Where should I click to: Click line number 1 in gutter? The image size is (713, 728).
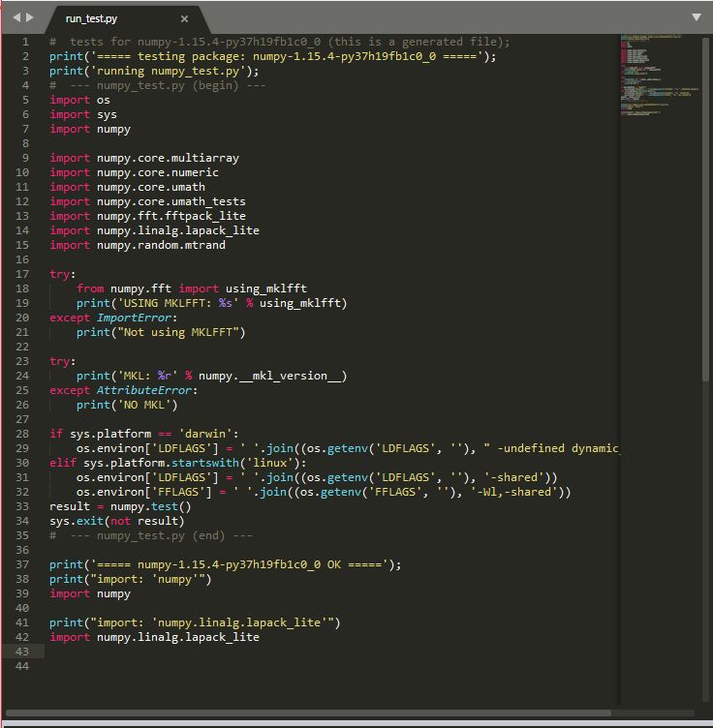click(x=25, y=42)
